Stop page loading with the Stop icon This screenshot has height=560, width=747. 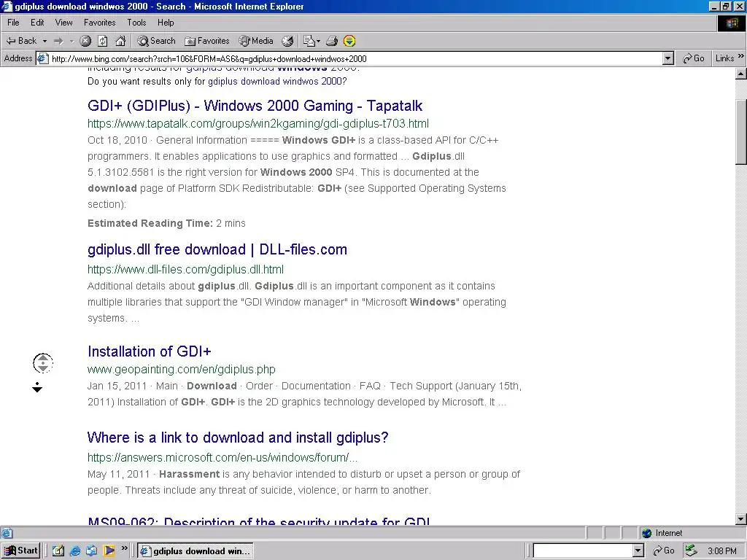pos(85,41)
